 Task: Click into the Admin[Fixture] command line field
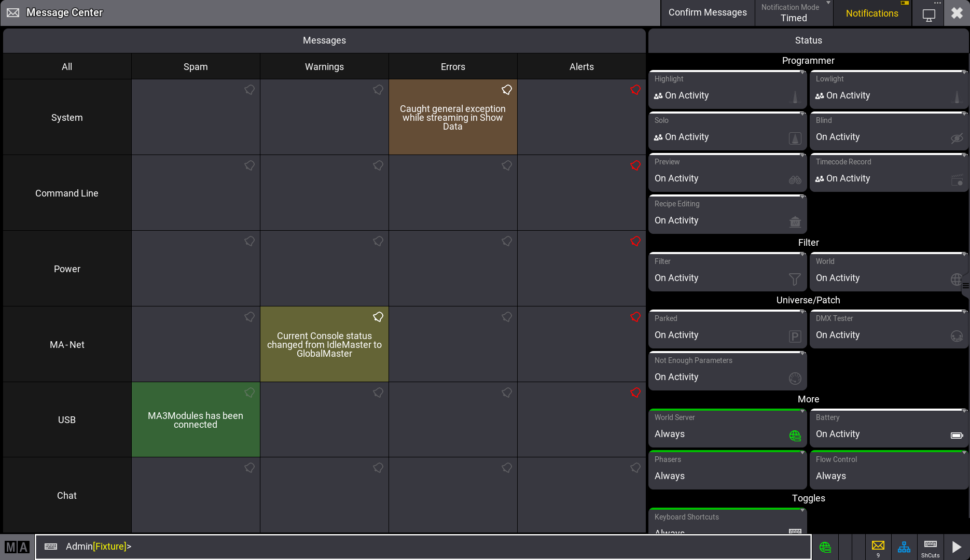[415, 547]
